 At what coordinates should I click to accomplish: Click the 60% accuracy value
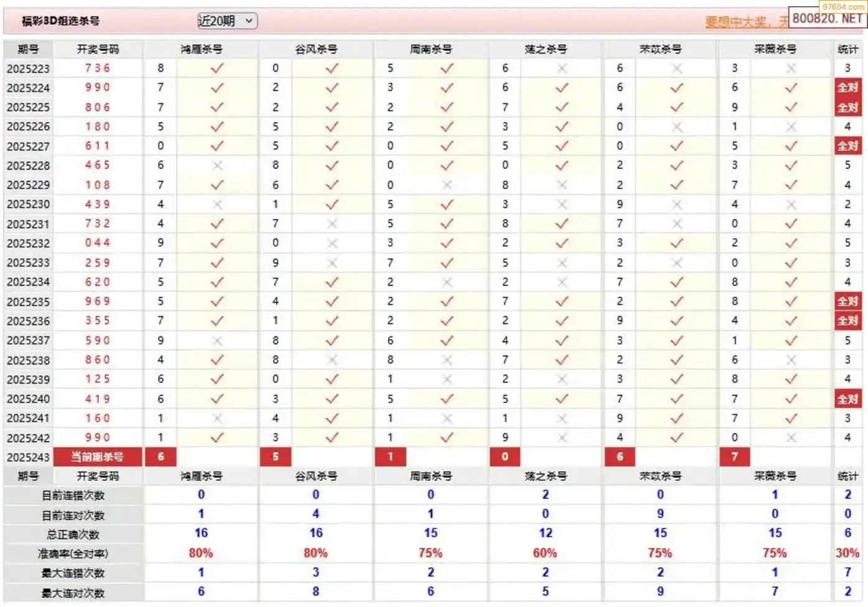pyautogui.click(x=545, y=554)
